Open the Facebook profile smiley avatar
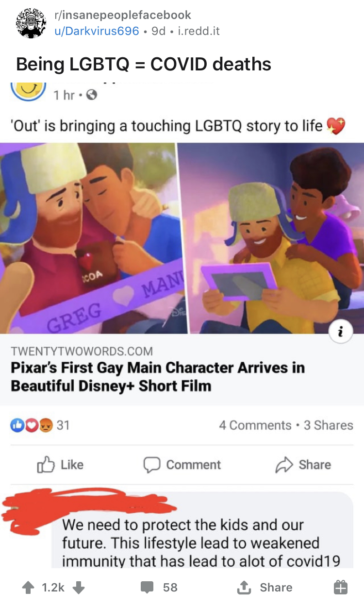Viewport: 364px width, 607px height. 28,89
